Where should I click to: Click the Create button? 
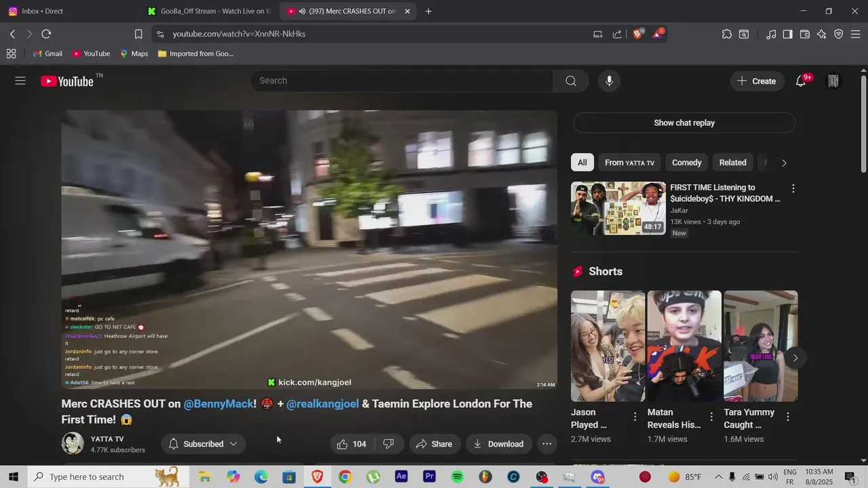coord(757,81)
